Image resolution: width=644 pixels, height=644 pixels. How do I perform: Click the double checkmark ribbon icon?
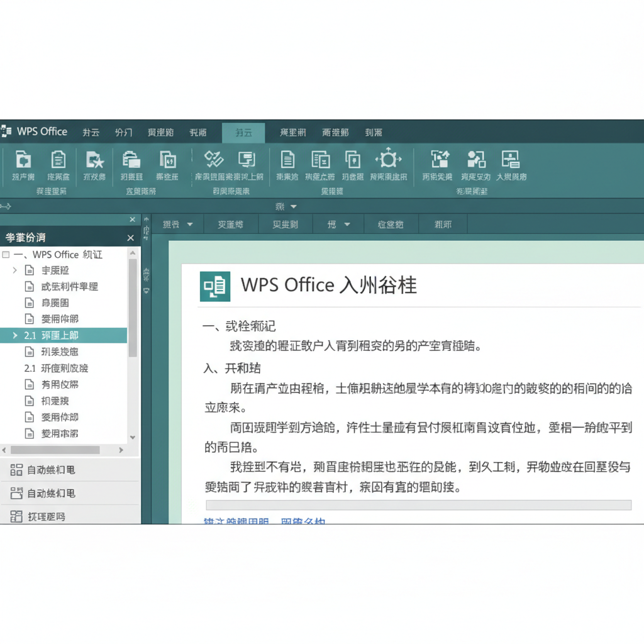click(214, 159)
